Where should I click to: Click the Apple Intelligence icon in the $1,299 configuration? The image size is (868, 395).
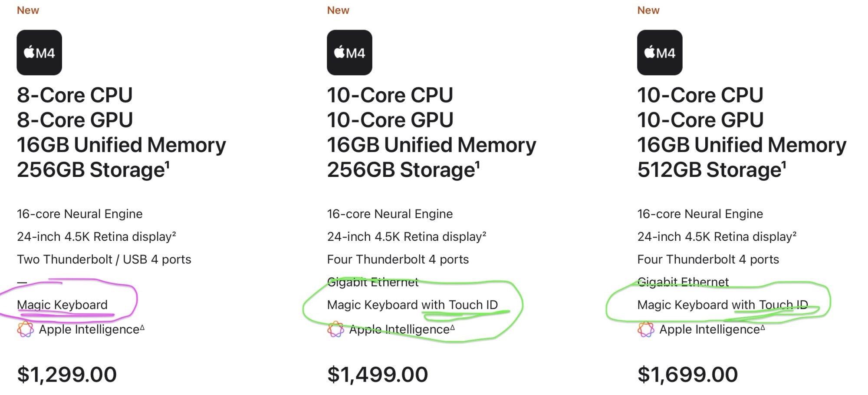coord(25,329)
